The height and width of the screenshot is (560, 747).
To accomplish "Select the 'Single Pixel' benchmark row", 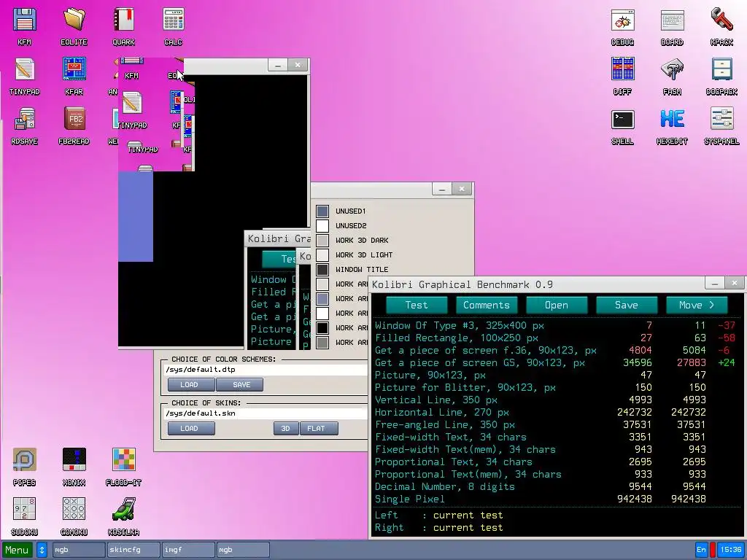I will click(554, 499).
